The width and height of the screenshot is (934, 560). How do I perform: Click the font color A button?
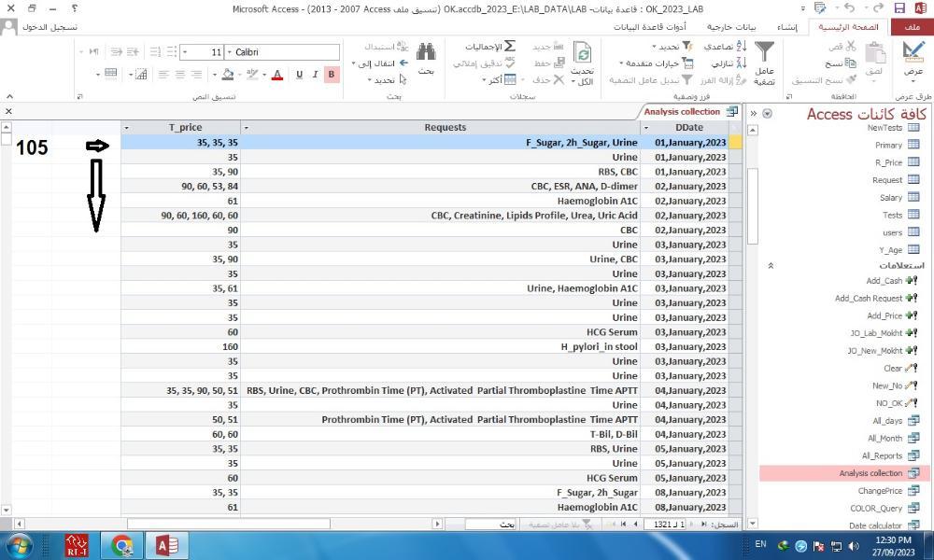coord(277,75)
